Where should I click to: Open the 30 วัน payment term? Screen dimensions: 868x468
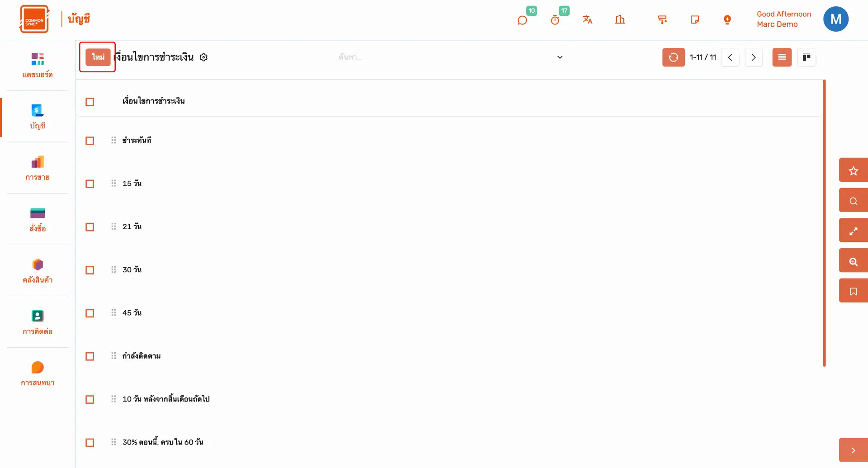coord(132,270)
